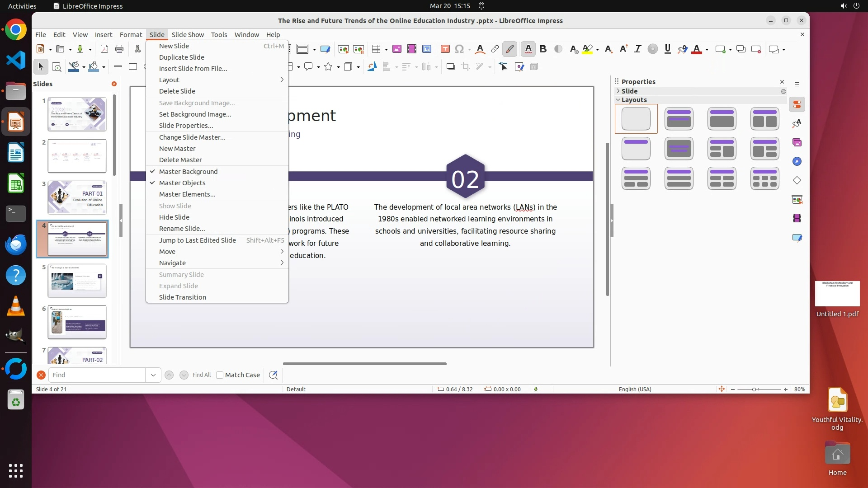The image size is (868, 488).
Task: Collapse the Layouts section expander
Action: click(618, 100)
